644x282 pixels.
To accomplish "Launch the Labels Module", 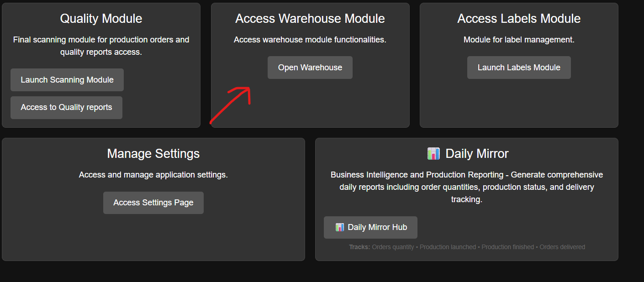I will 518,67.
